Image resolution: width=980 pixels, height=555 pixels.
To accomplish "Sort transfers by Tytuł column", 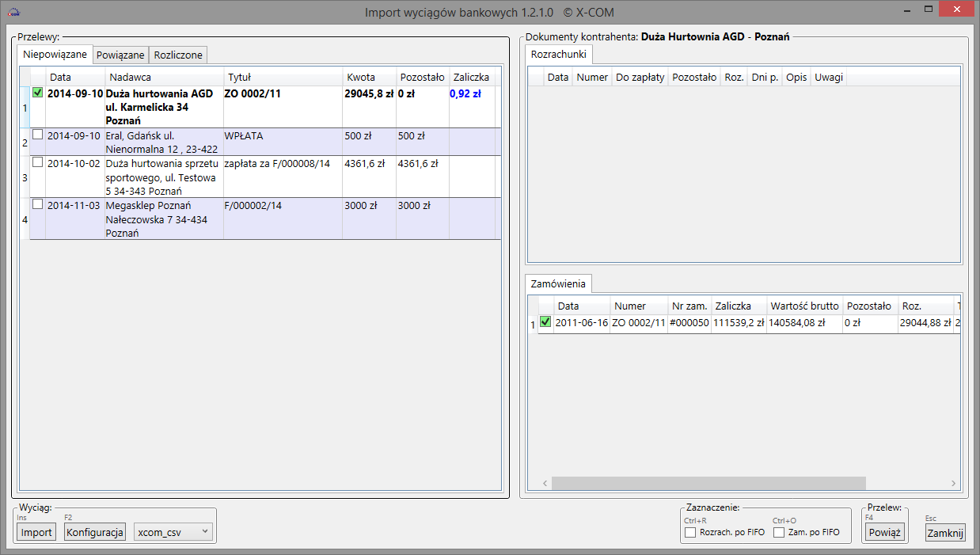I will click(283, 77).
